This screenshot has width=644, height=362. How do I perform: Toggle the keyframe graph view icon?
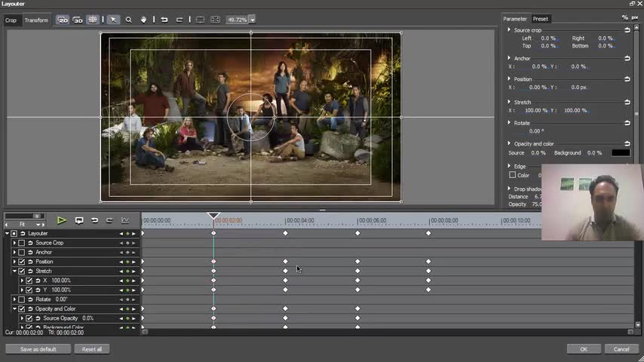click(x=125, y=221)
